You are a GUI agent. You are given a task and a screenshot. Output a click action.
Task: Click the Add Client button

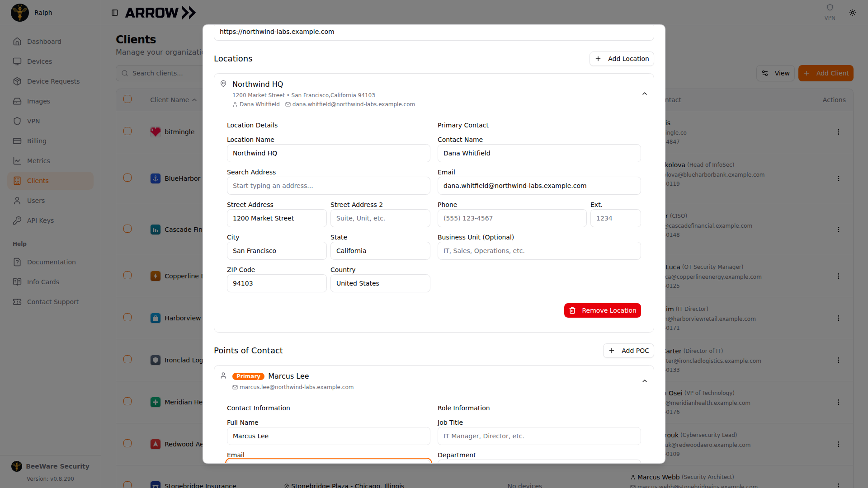pyautogui.click(x=826, y=73)
